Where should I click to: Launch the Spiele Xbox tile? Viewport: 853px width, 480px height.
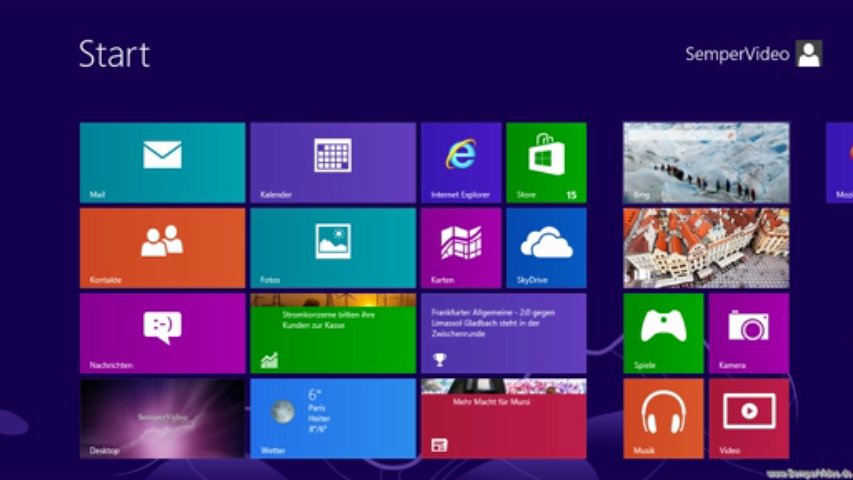(x=663, y=332)
